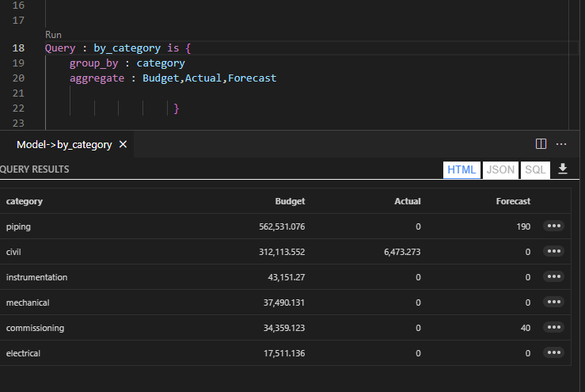Switch results view to HTML
The height and width of the screenshot is (392, 585).
pos(462,169)
